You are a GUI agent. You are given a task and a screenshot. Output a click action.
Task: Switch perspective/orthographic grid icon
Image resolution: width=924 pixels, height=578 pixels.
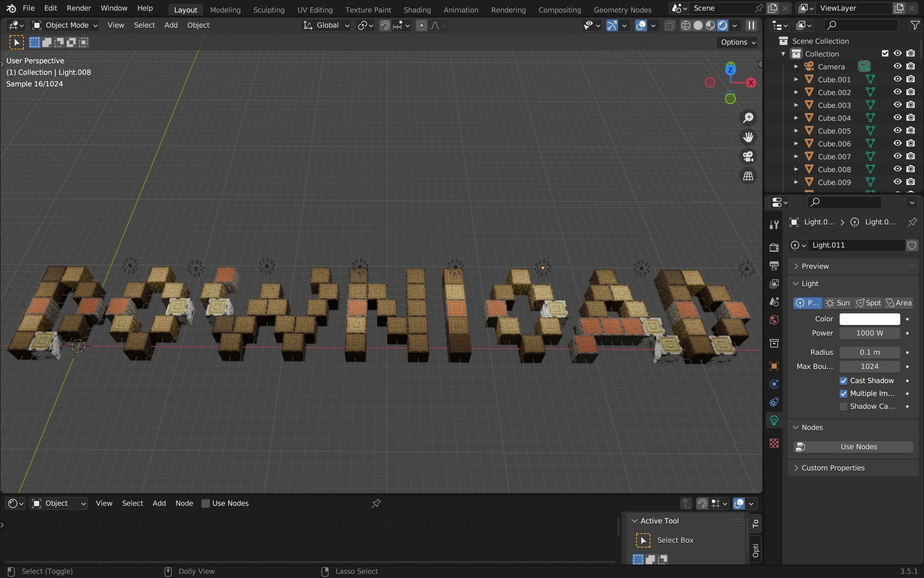(748, 176)
